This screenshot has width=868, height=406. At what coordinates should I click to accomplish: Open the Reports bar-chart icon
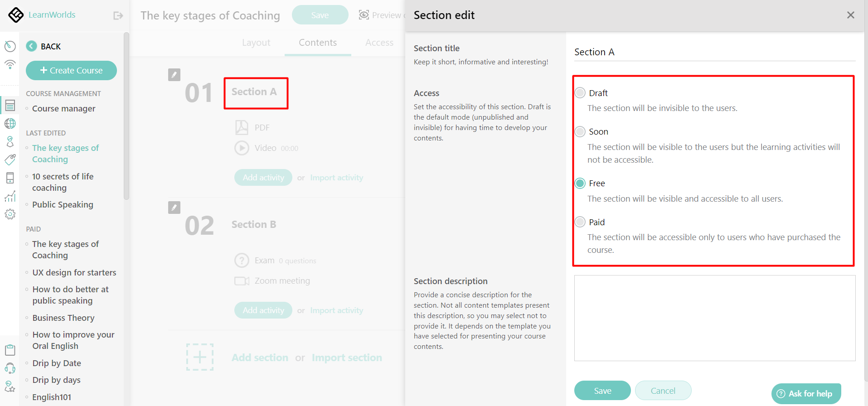[10, 196]
